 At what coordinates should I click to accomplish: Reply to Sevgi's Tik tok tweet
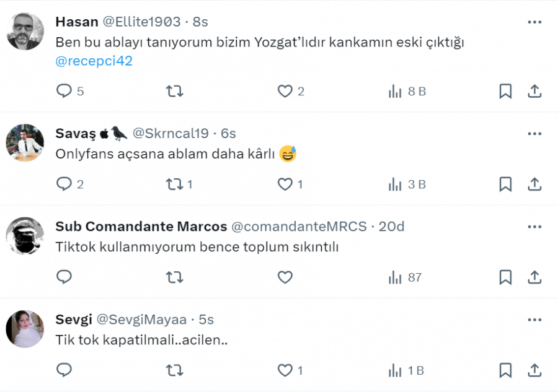(64, 370)
